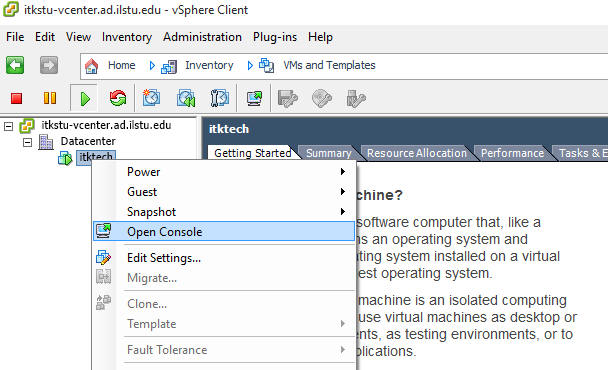Click the Datacenter building icon

[45, 142]
